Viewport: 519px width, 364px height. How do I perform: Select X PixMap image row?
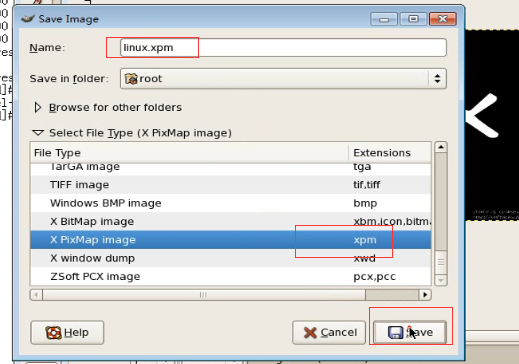coord(230,240)
